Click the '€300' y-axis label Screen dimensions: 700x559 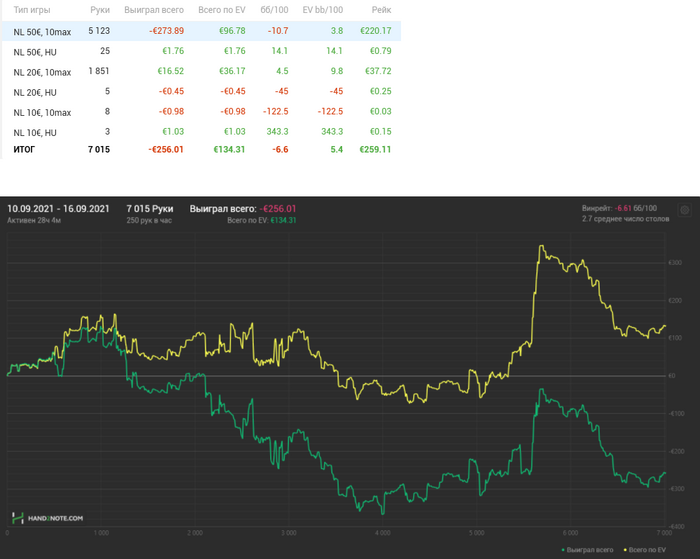pyautogui.click(x=675, y=263)
